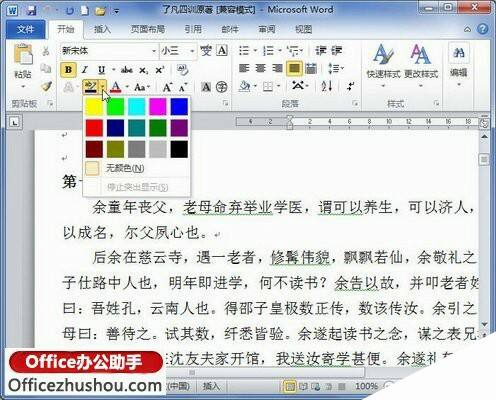Click the character shading A icon
496x400 pixels.
coord(206,87)
